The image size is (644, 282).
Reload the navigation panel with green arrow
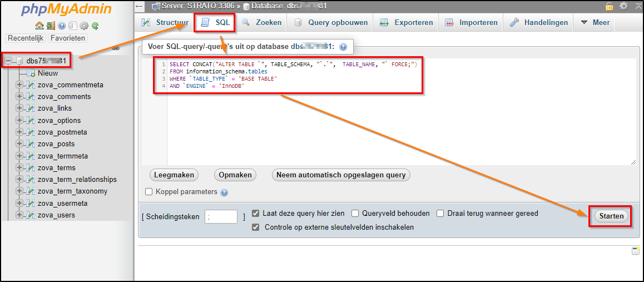(x=95, y=26)
